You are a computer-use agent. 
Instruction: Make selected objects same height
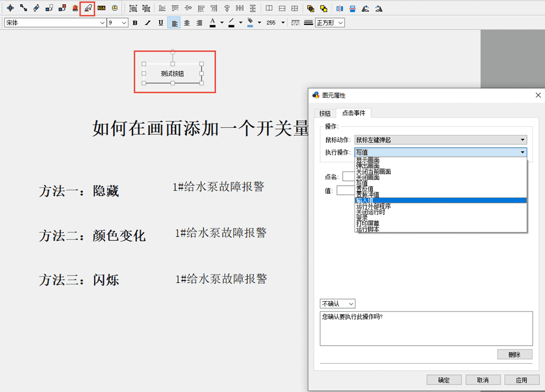point(282,8)
